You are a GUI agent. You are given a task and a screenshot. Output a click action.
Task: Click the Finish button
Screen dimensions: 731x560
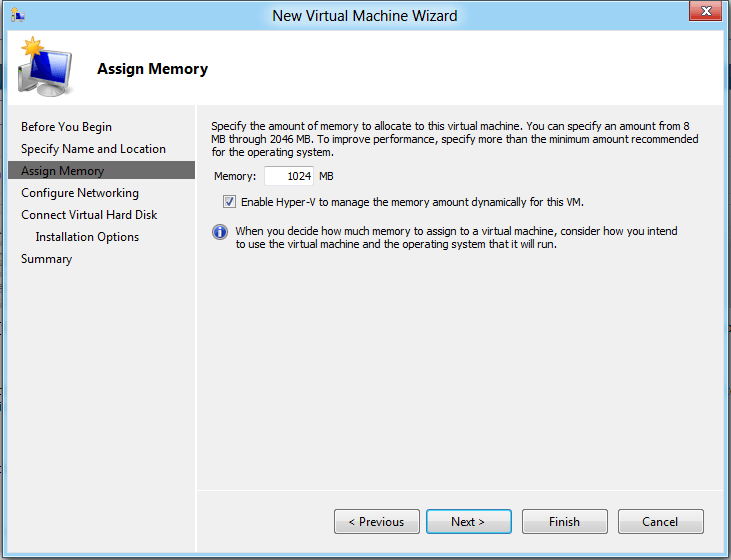pyautogui.click(x=564, y=522)
